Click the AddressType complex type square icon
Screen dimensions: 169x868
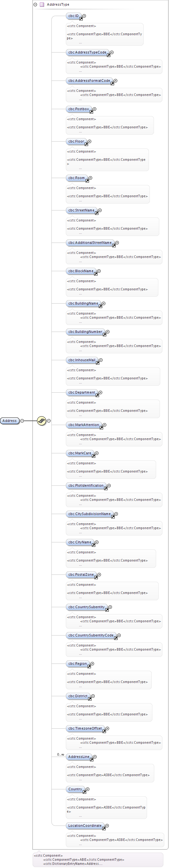(42, 5)
